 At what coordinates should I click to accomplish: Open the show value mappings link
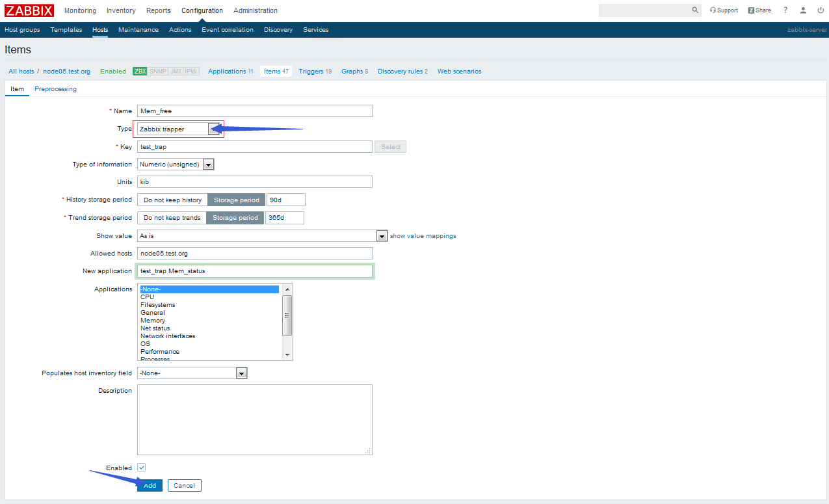pos(423,235)
